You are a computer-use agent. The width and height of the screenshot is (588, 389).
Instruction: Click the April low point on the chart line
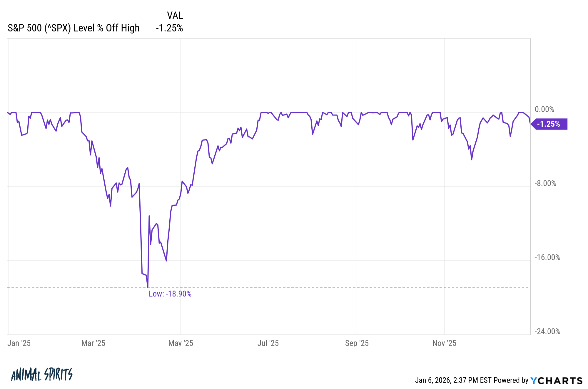point(148,287)
